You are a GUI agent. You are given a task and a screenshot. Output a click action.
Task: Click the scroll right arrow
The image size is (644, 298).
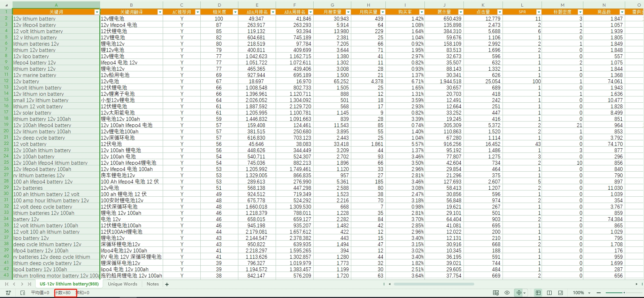[637, 284]
